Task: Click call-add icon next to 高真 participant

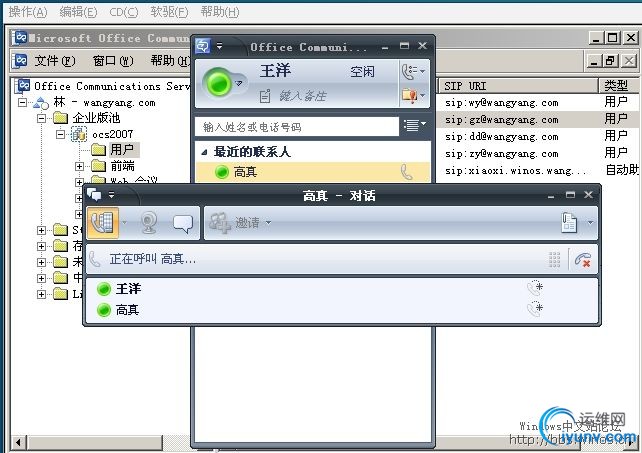Action: pyautogui.click(x=535, y=309)
